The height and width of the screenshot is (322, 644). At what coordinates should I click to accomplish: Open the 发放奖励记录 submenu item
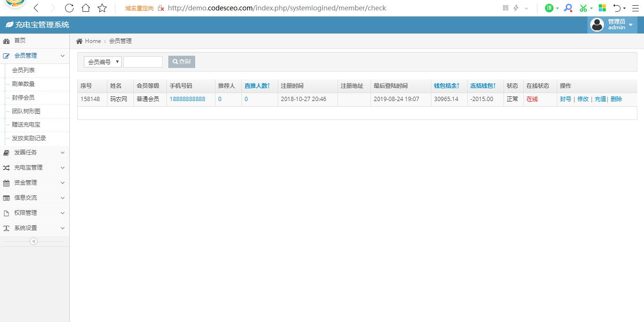pyautogui.click(x=29, y=138)
